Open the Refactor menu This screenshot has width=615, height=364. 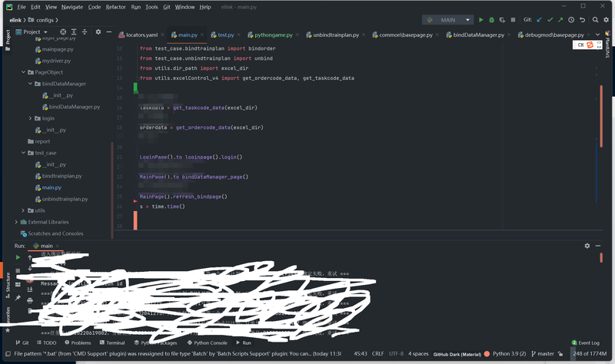click(x=115, y=7)
